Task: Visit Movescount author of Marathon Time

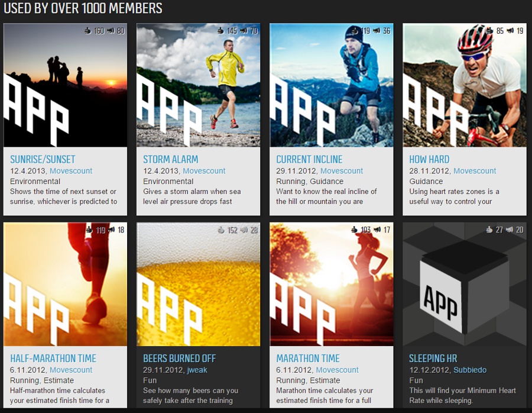Action: click(338, 370)
